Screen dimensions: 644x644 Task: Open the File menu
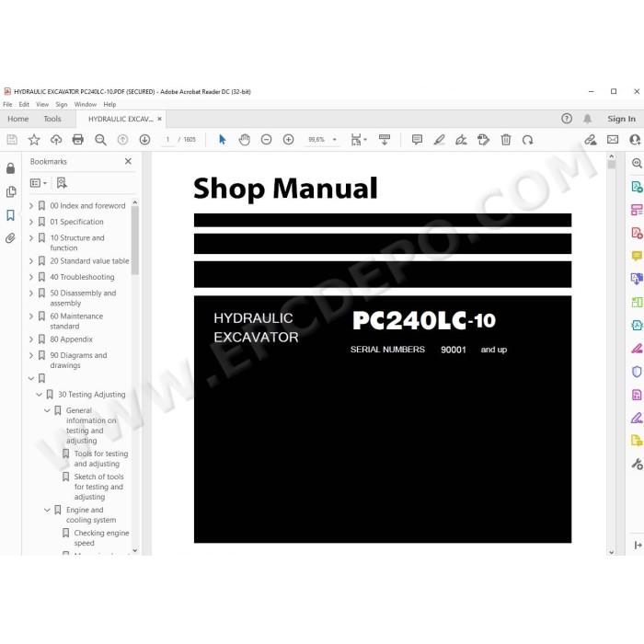[7, 104]
